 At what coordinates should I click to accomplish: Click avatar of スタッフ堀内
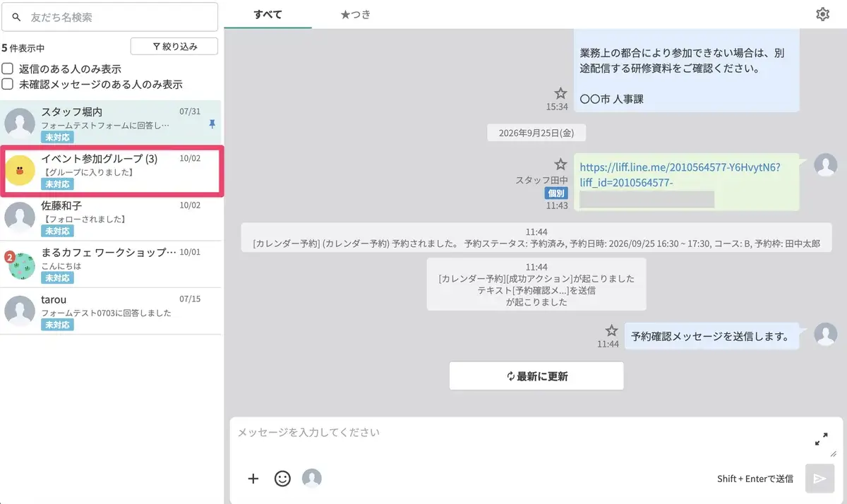pyautogui.click(x=20, y=124)
